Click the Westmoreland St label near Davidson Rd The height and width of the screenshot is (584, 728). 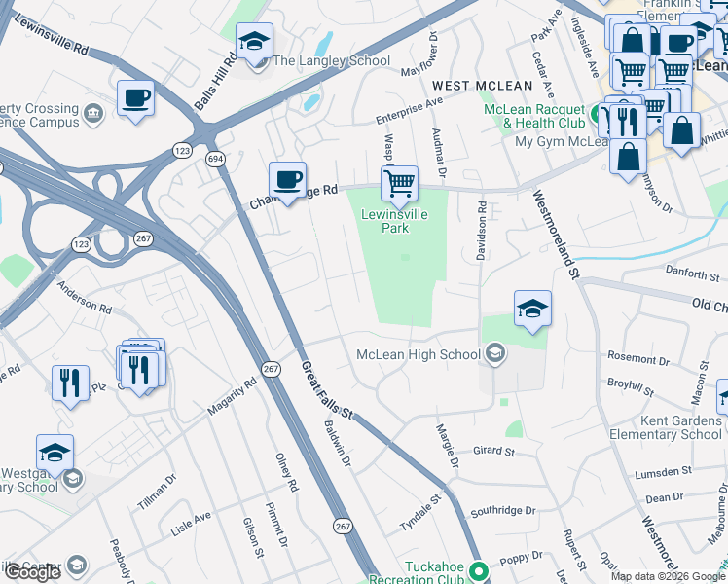(x=556, y=235)
